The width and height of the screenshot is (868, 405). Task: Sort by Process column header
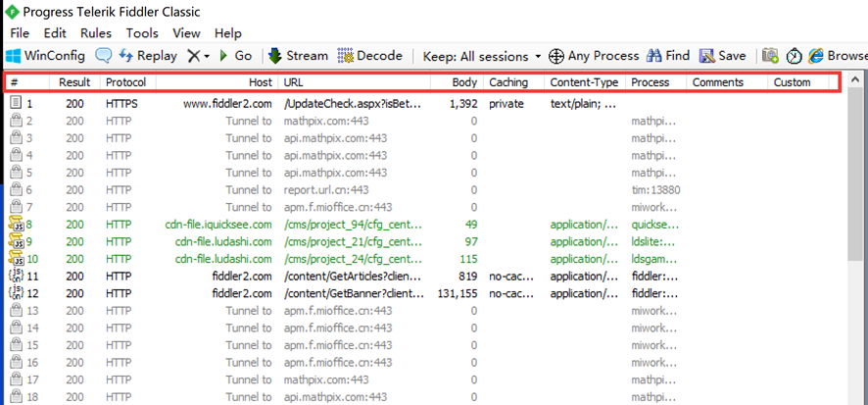coord(656,82)
